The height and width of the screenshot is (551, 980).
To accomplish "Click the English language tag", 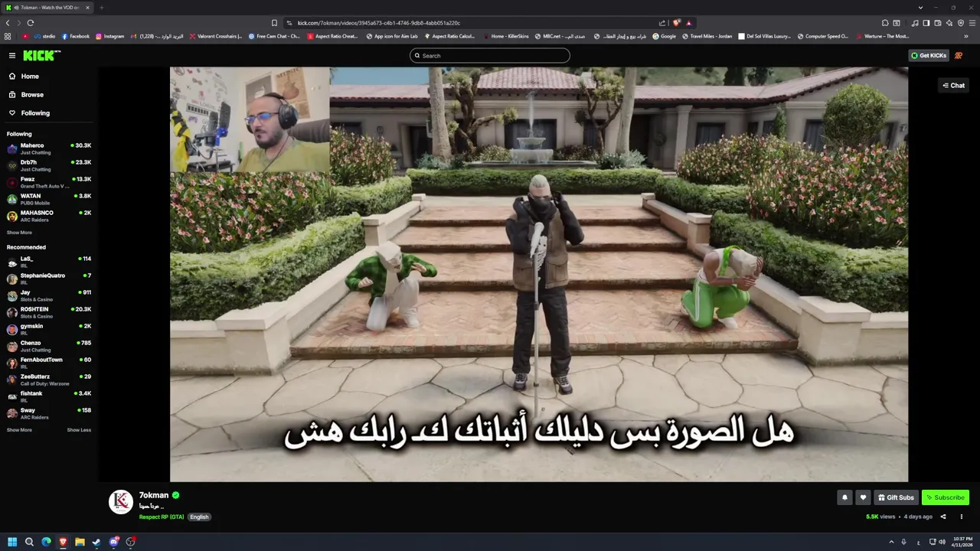I will click(x=199, y=517).
